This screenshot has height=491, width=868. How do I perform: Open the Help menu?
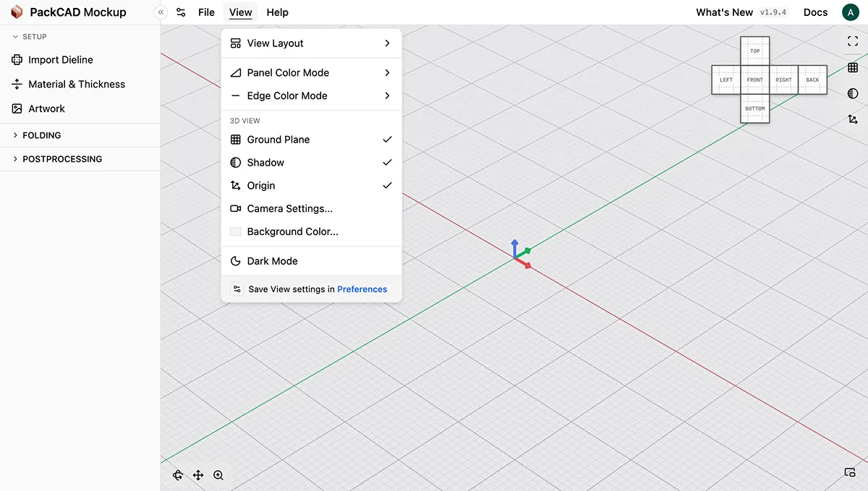[x=277, y=12]
